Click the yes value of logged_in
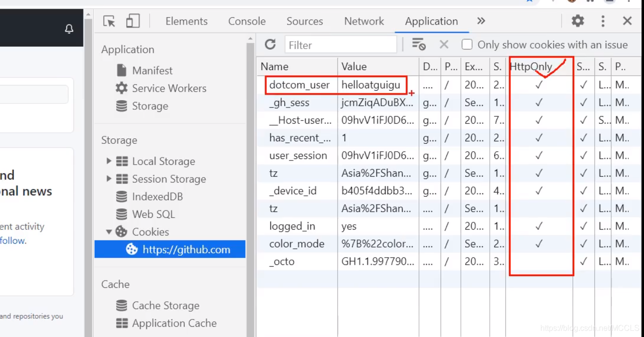Viewport: 644px width, 337px height. 349,226
